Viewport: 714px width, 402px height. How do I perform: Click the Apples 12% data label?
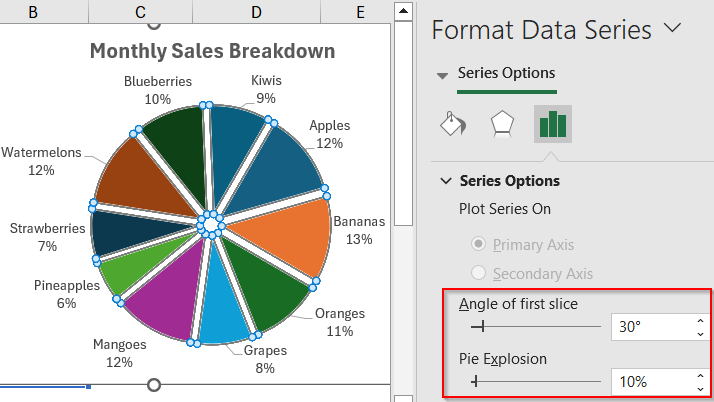(330, 134)
